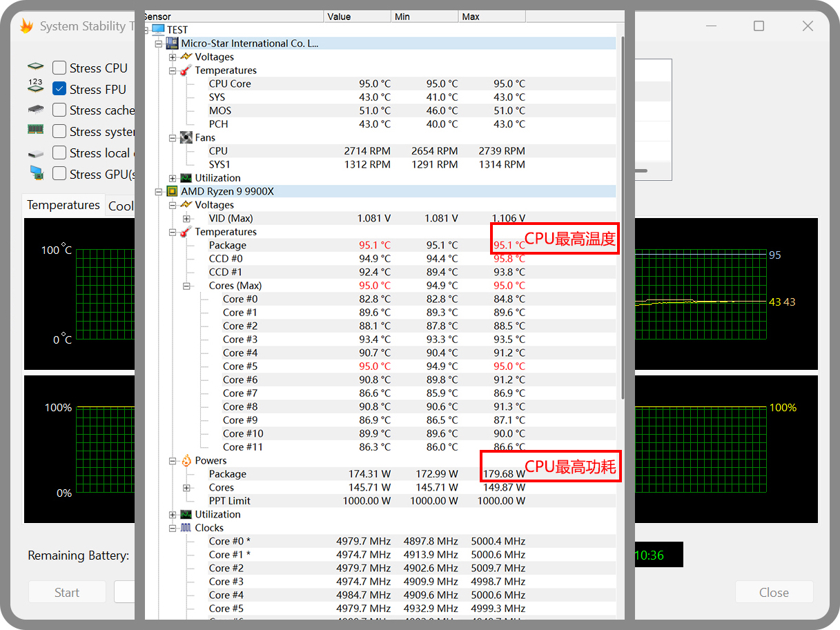The height and width of the screenshot is (630, 840).
Task: Expand the motherboard Voltages node
Action: click(173, 57)
